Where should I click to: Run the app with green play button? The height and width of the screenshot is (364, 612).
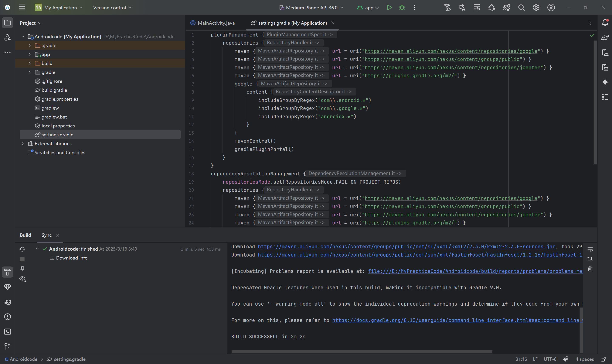[389, 8]
